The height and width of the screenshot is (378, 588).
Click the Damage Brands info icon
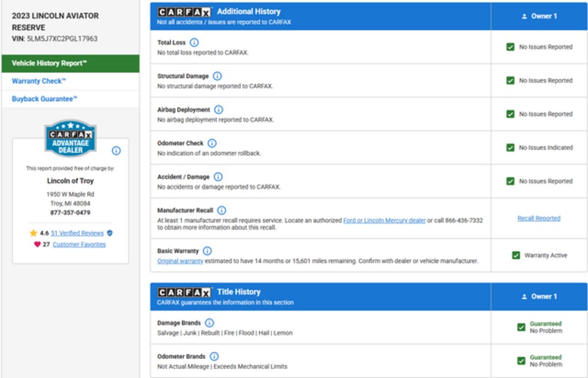click(x=209, y=323)
